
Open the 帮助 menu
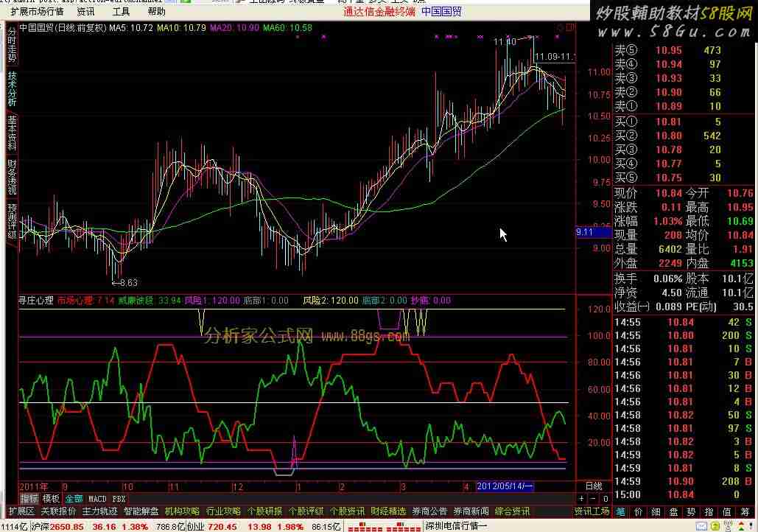click(x=156, y=11)
